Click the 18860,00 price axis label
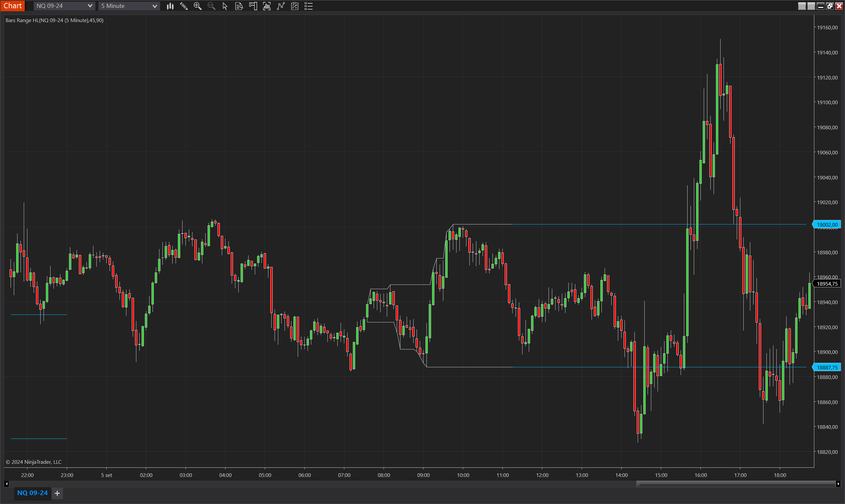845x504 pixels. click(x=827, y=402)
